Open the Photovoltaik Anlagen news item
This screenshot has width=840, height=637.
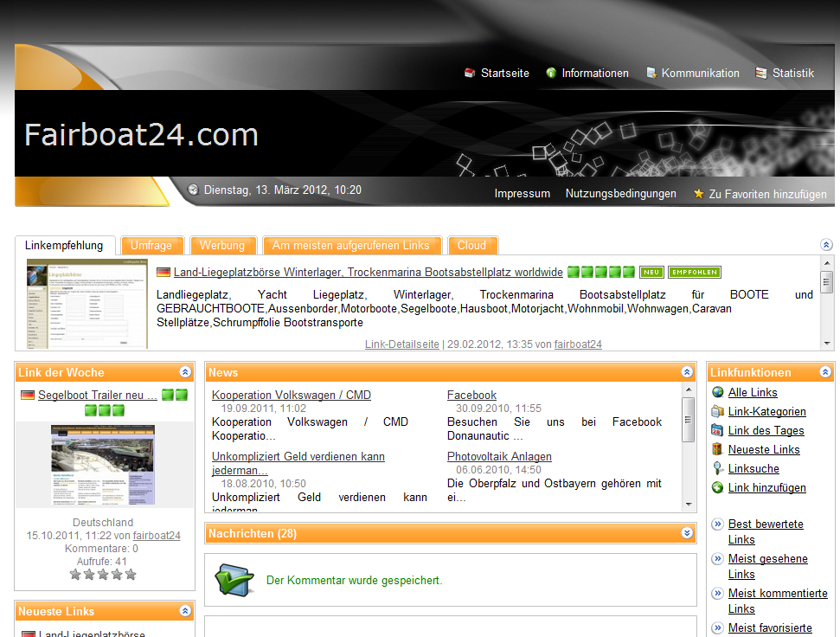(x=499, y=456)
